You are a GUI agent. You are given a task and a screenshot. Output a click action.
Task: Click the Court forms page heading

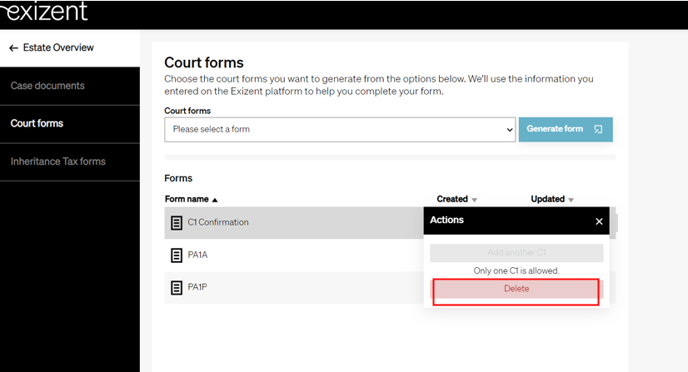point(204,63)
